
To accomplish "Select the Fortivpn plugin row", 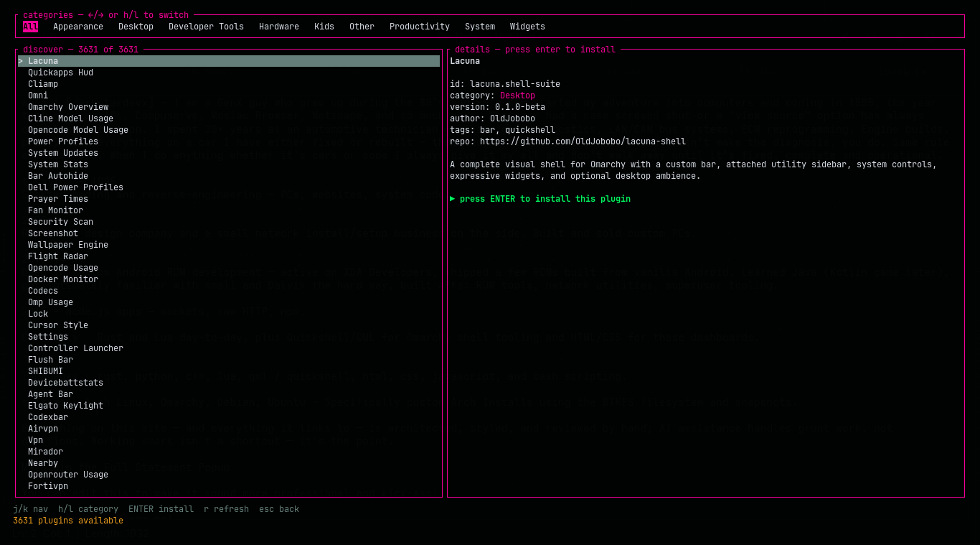I will coord(229,486).
